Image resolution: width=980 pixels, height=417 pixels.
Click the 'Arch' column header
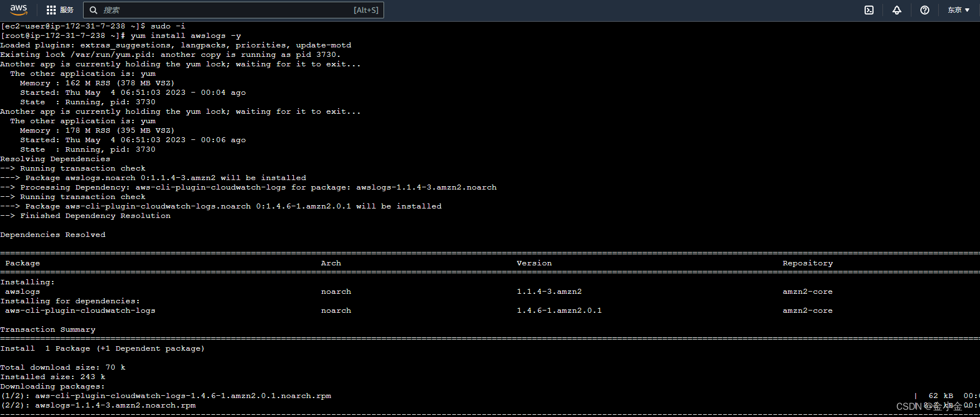(331, 263)
